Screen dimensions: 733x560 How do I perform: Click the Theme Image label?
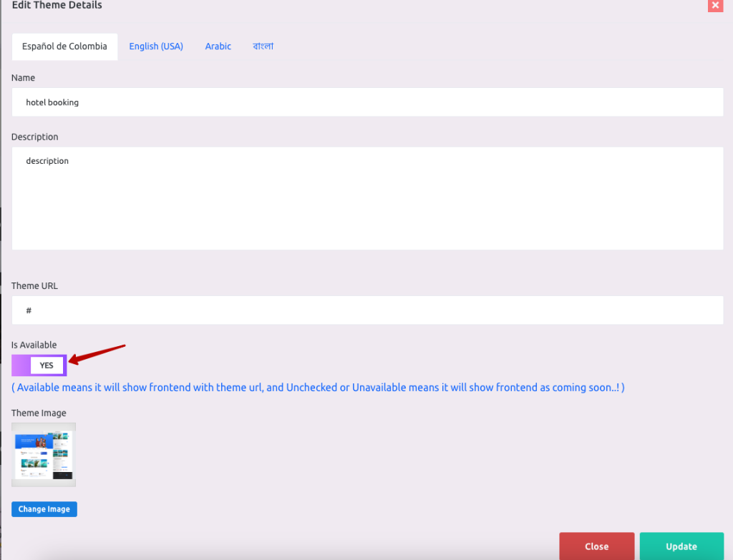click(39, 413)
